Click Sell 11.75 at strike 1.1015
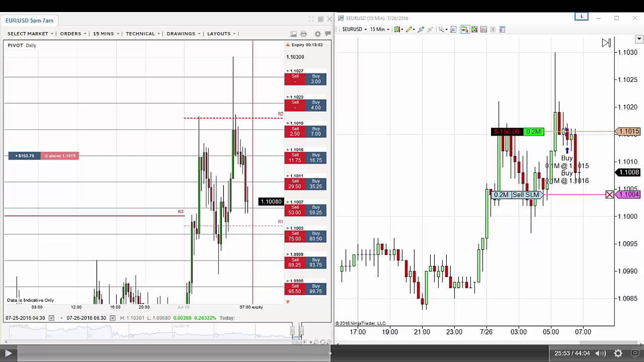Screen dimensions: 644x362 (295, 158)
